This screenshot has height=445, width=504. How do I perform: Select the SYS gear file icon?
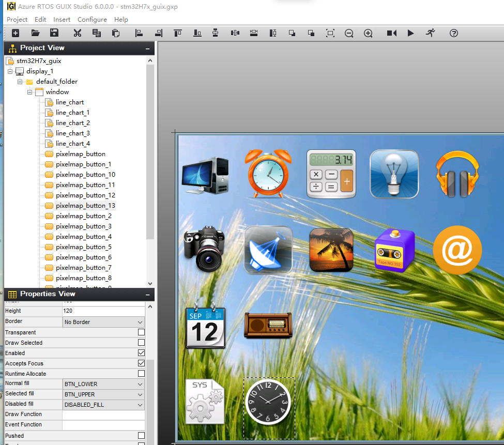point(205,401)
